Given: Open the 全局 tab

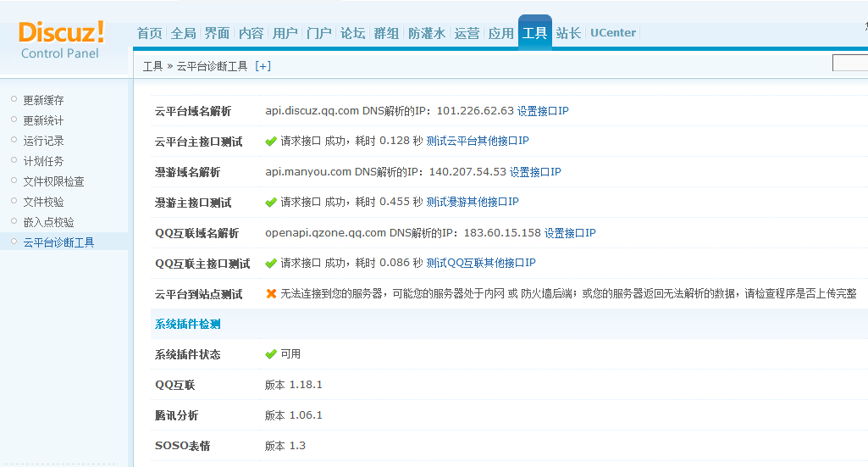Looking at the screenshot, I should (x=183, y=33).
